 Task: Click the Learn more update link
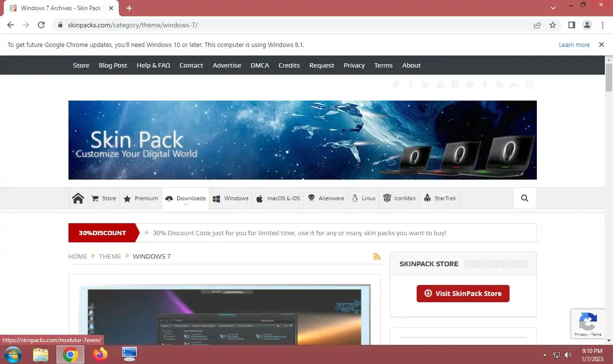(x=574, y=45)
